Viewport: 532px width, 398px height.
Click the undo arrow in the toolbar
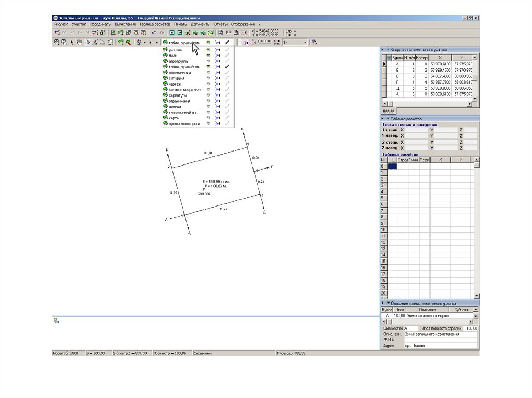click(x=154, y=32)
